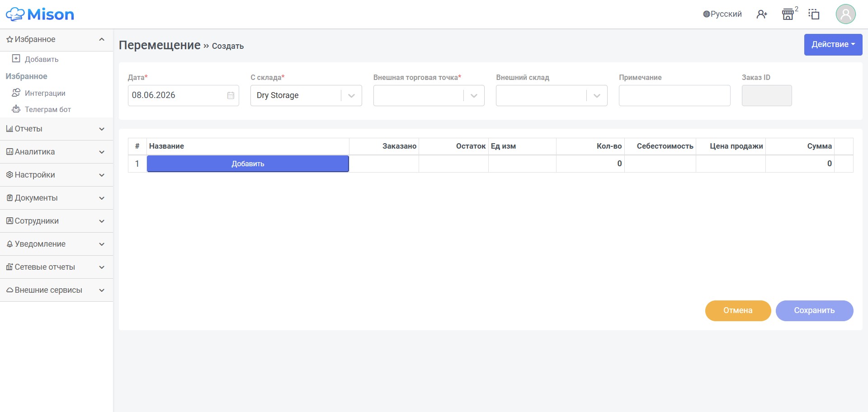Open the Действие dropdown button

(x=833, y=45)
